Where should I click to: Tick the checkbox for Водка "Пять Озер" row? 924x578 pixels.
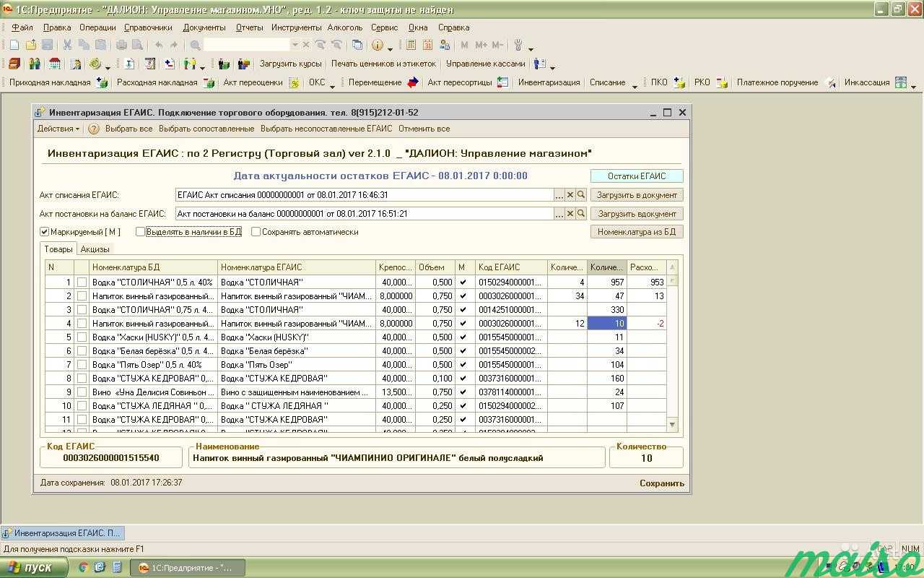[82, 365]
